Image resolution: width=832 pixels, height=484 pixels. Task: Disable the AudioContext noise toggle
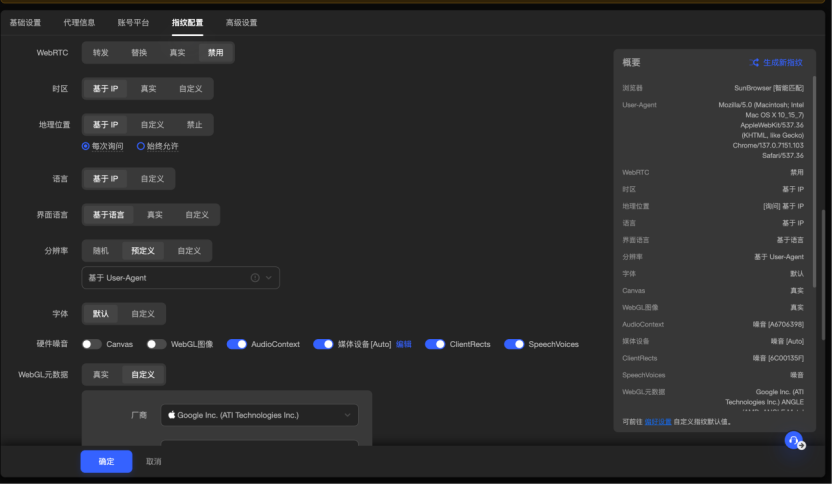point(237,344)
